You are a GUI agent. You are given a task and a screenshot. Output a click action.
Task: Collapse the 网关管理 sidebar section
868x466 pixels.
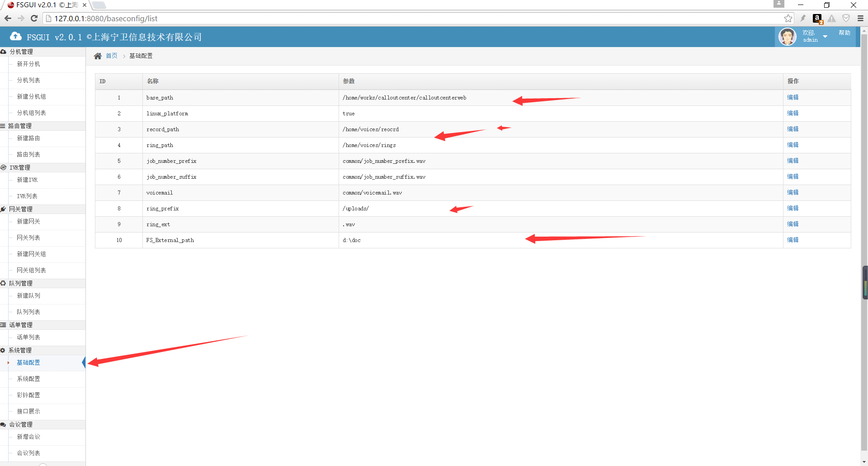click(x=21, y=209)
